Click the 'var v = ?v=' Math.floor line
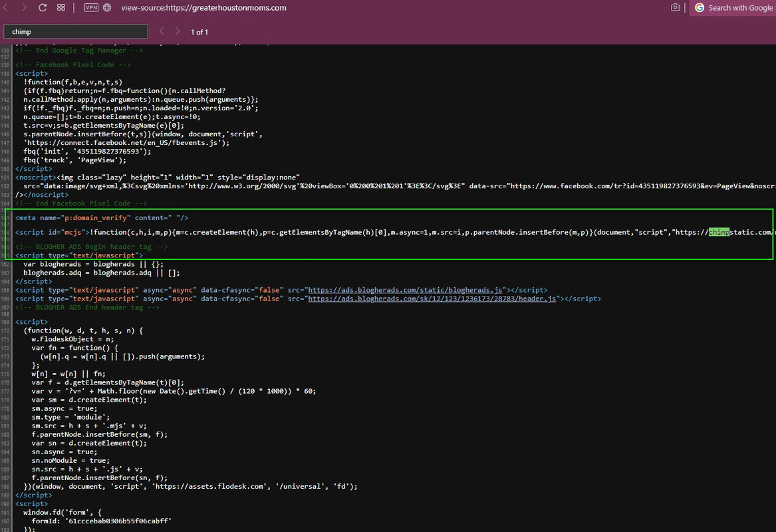 click(174, 391)
